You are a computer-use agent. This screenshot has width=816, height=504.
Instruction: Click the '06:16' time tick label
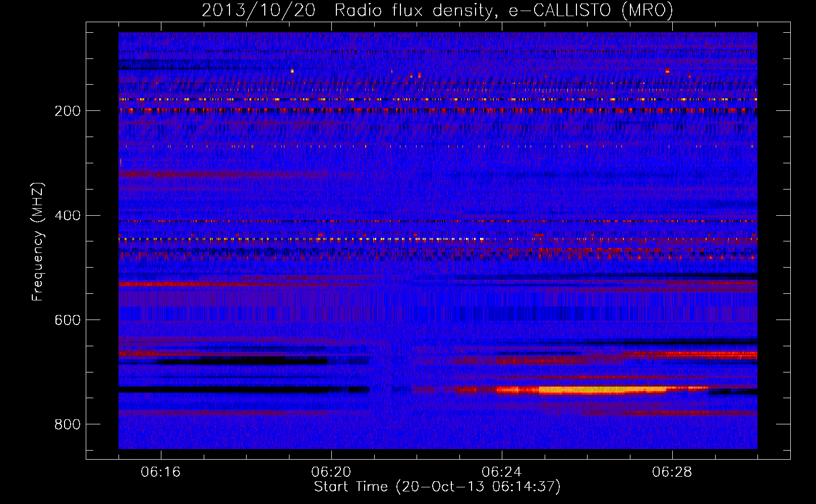point(161,472)
